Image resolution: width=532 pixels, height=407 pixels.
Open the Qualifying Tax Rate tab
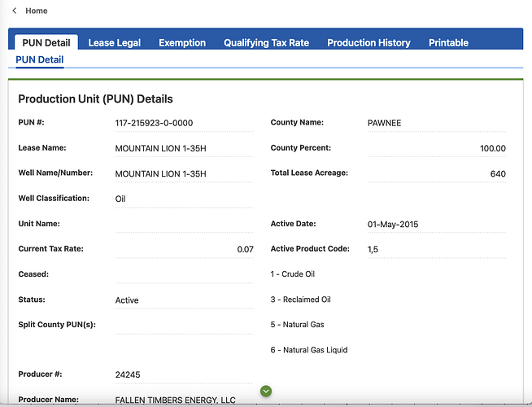point(266,43)
